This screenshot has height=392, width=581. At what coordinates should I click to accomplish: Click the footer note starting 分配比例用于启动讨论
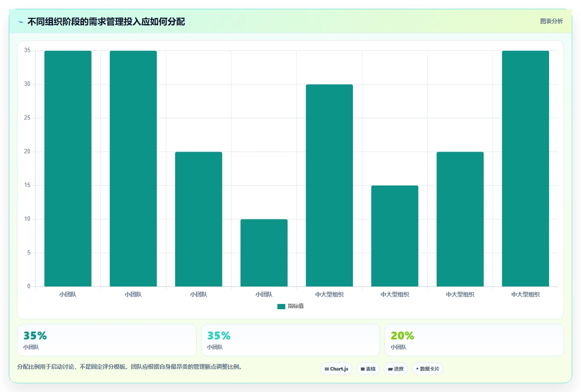[130, 367]
